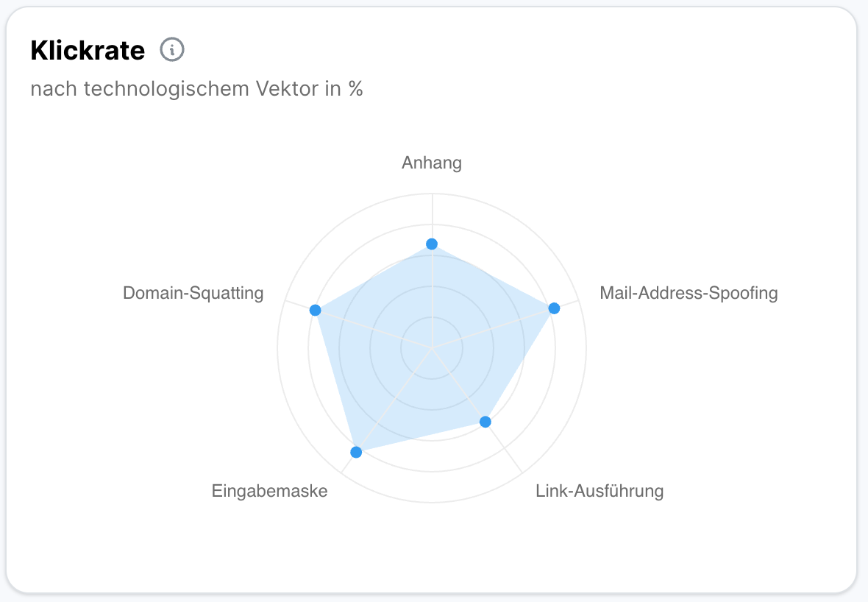Screen dimensions: 868x602
Task: Click the Link-Ausführung axis line beyond its data point
Action: pos(508,453)
